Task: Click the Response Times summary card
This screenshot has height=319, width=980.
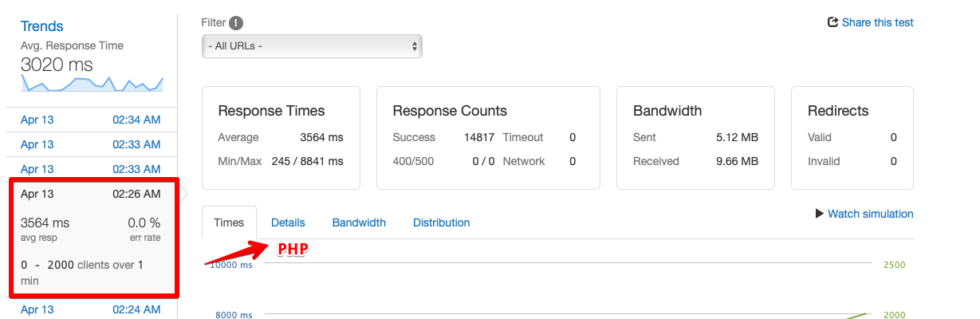Action: [x=281, y=138]
